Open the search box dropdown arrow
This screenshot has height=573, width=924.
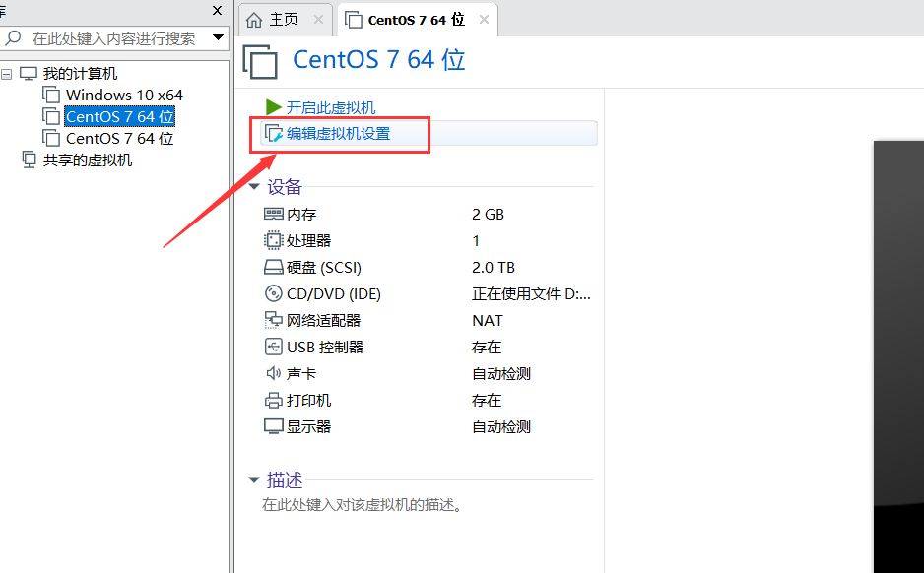pos(218,37)
